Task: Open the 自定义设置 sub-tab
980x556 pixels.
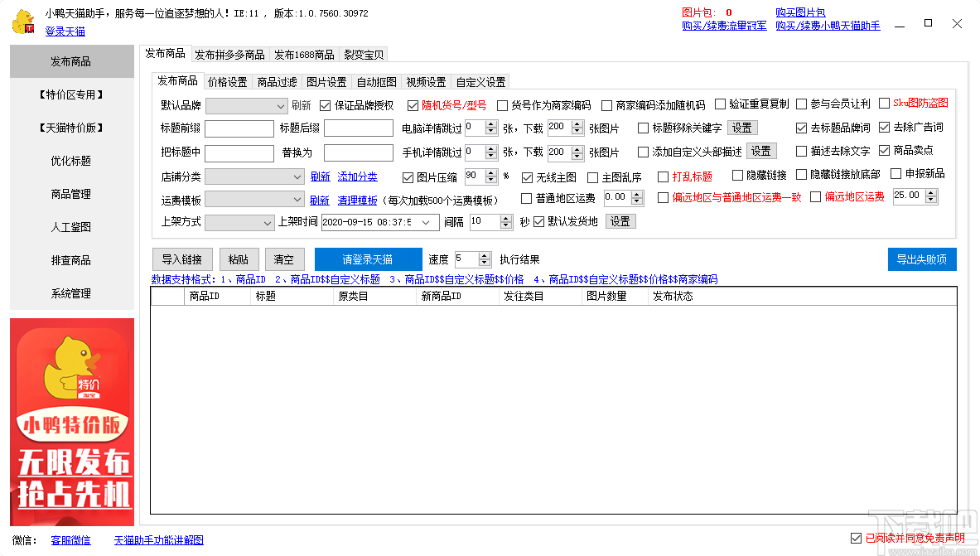Action: [480, 82]
